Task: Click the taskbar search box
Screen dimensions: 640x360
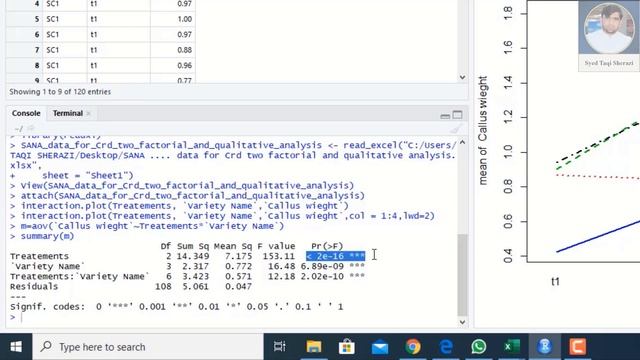Action: pyautogui.click(x=148, y=347)
